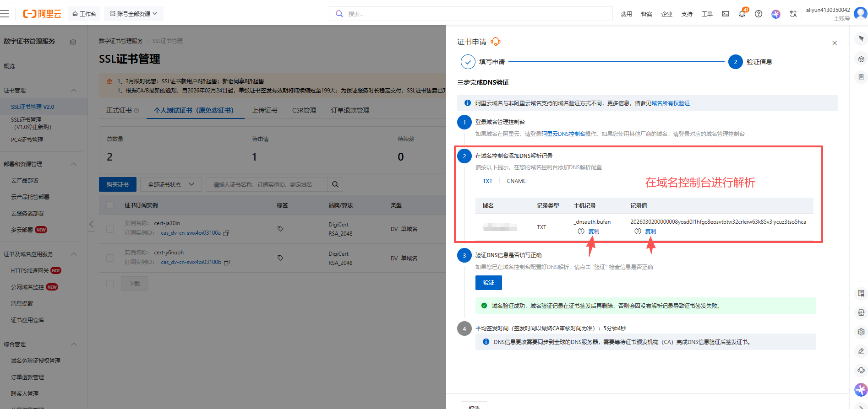Click the customer service headset icon beside 证书申请

495,42
